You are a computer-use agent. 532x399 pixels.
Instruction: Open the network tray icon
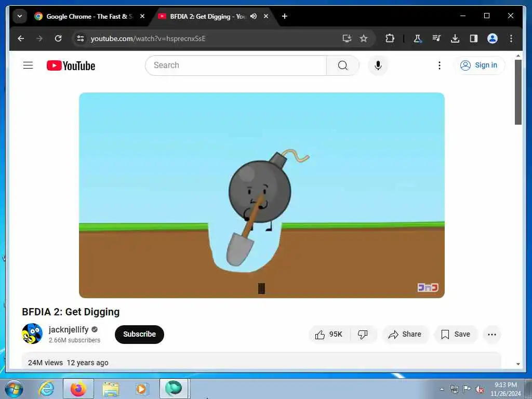coord(454,389)
